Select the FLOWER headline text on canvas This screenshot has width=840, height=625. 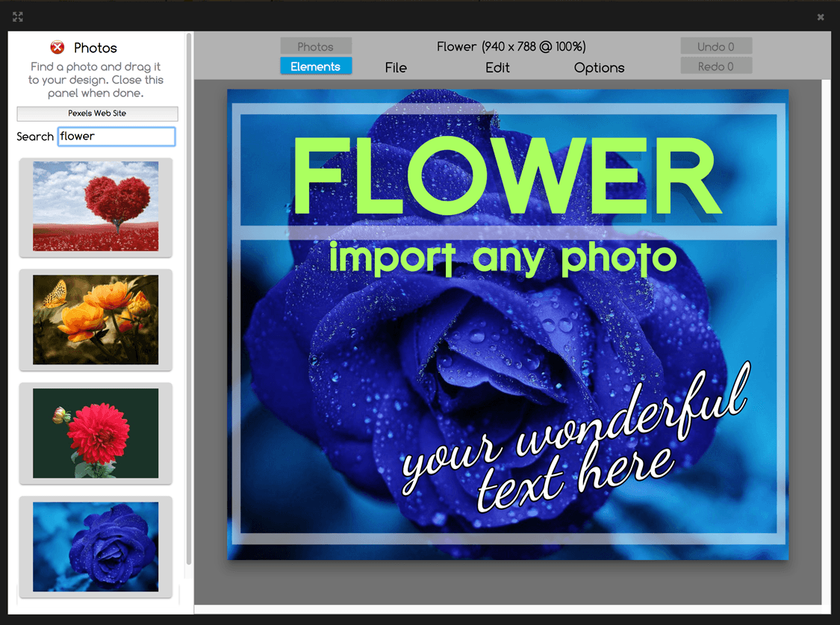pos(506,176)
